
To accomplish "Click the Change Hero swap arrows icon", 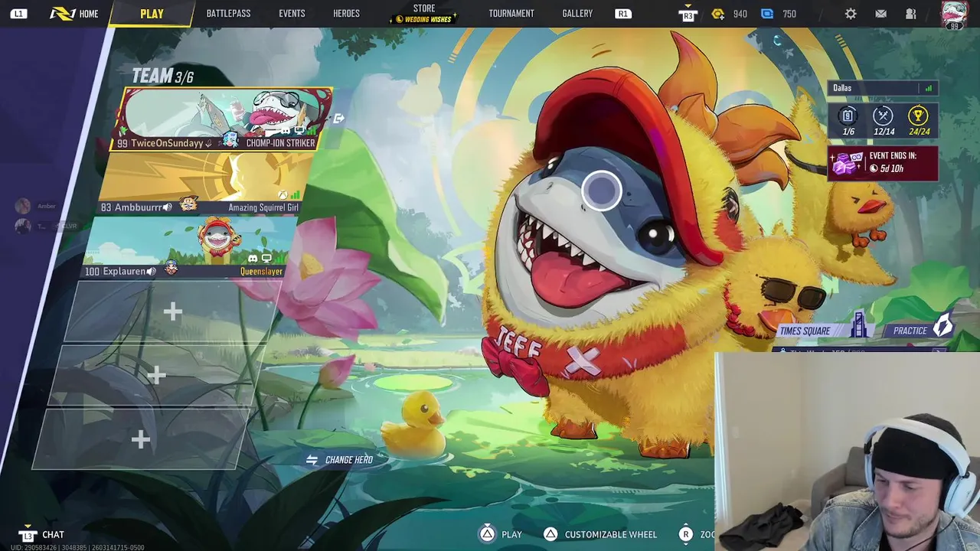I will 312,460.
